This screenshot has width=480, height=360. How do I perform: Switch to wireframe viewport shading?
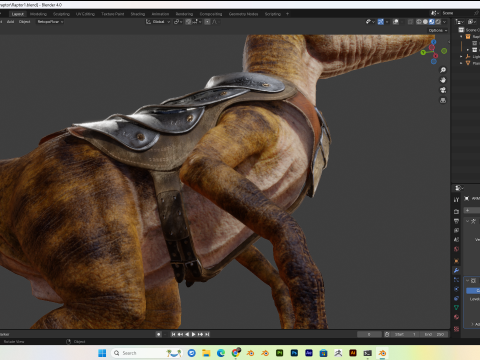419,22
